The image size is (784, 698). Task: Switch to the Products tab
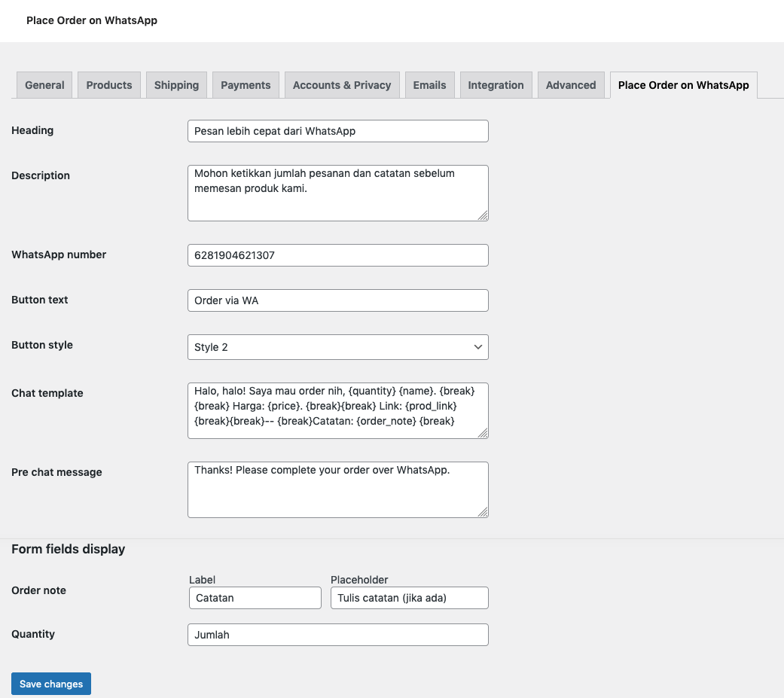click(x=109, y=85)
